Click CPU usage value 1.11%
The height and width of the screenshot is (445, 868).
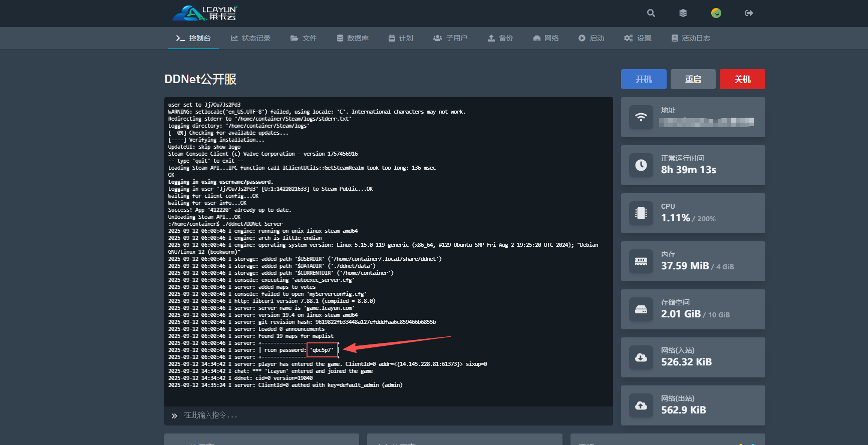point(675,218)
